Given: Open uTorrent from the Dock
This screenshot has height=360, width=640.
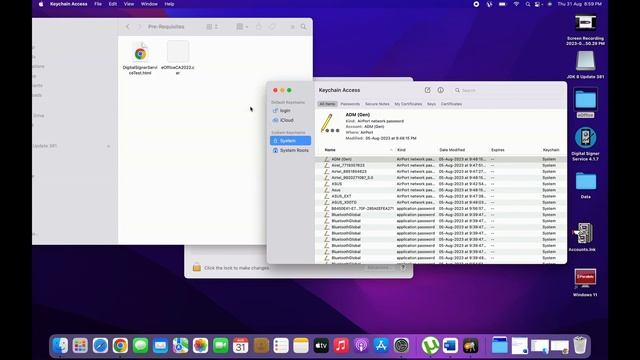Looking at the screenshot, I should click(x=430, y=346).
